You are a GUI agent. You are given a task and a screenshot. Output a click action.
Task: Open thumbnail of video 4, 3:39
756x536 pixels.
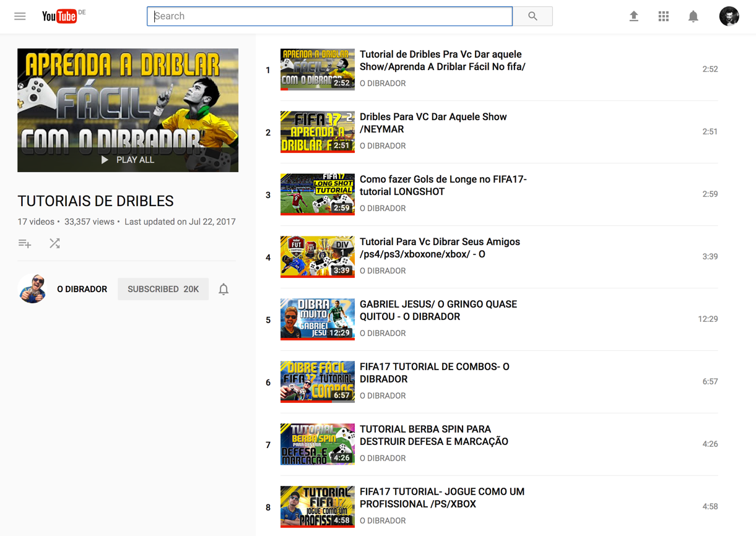pyautogui.click(x=317, y=257)
